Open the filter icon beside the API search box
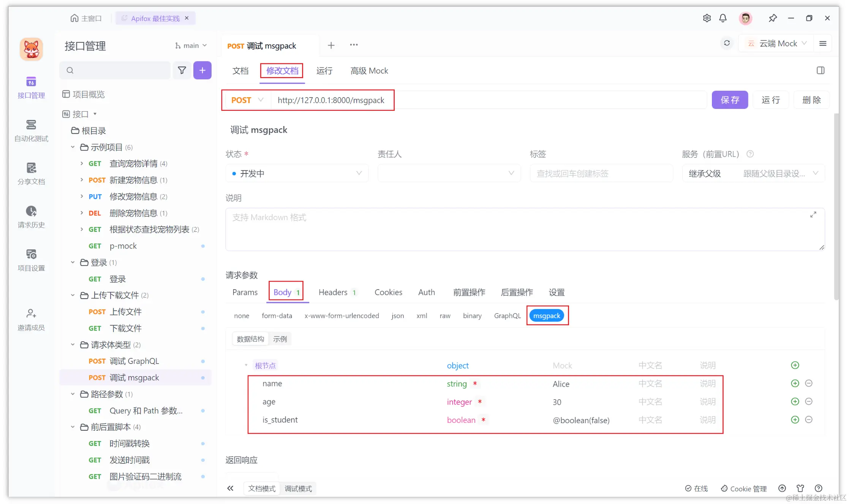This screenshot has height=504, width=849. pyautogui.click(x=182, y=70)
